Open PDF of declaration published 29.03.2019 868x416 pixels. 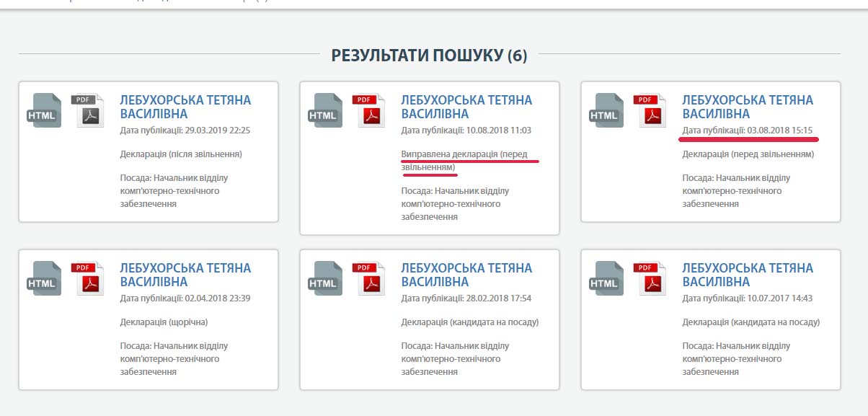88,110
